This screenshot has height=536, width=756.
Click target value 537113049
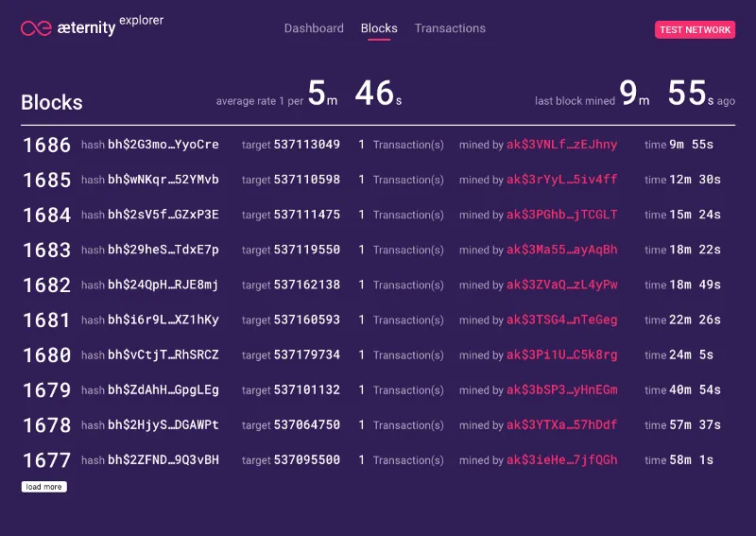(307, 145)
